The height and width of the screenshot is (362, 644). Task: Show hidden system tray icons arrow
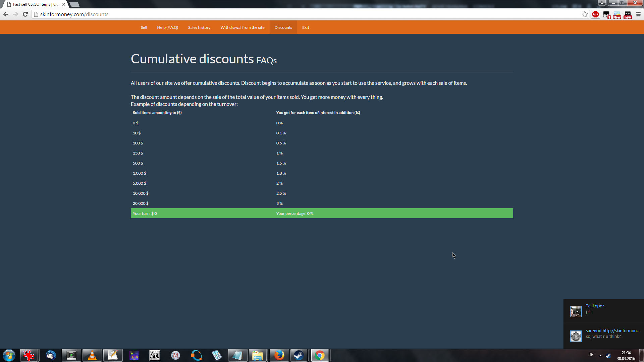pyautogui.click(x=600, y=355)
